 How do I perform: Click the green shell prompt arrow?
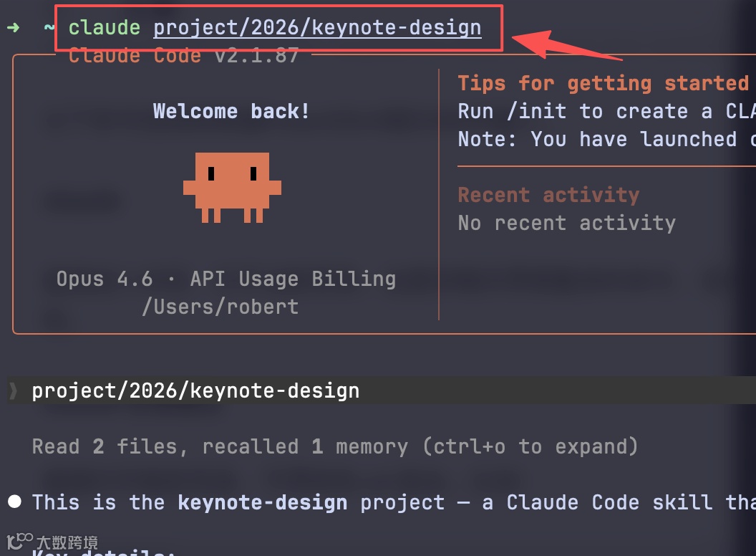[x=14, y=27]
